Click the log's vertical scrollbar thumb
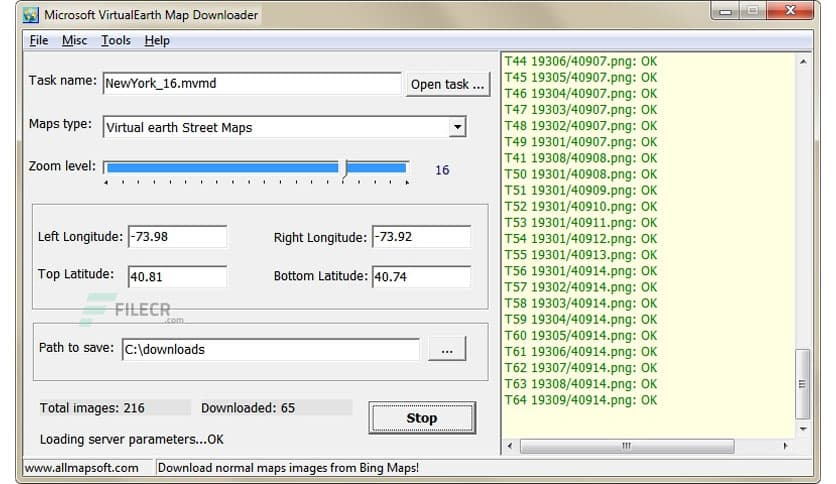 [x=802, y=384]
